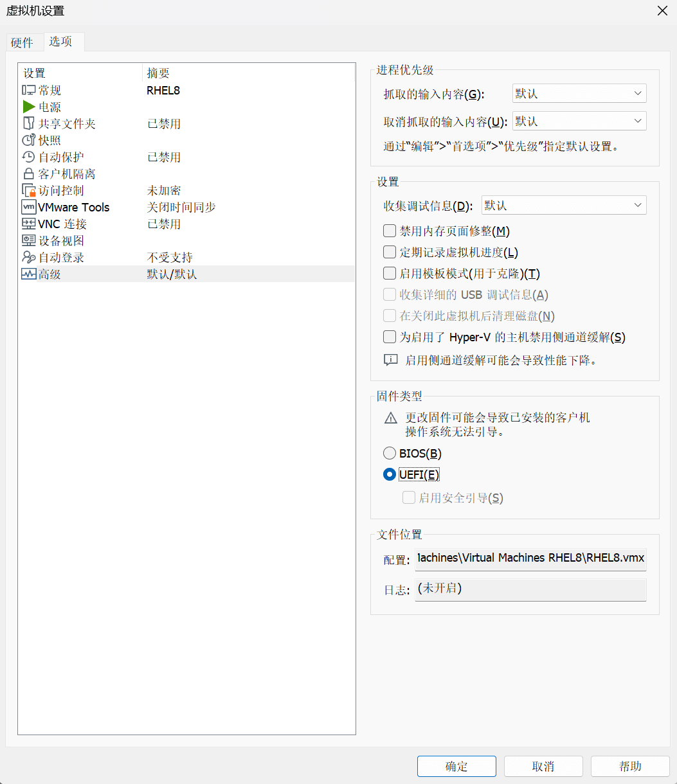The height and width of the screenshot is (784, 677).
Task: Click the 访问控制 lock icon
Action: [29, 191]
